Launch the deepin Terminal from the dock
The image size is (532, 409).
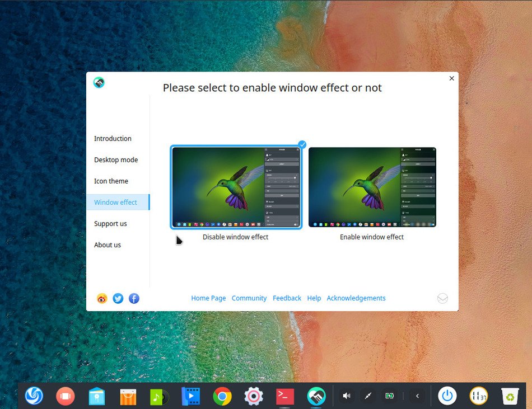(284, 396)
